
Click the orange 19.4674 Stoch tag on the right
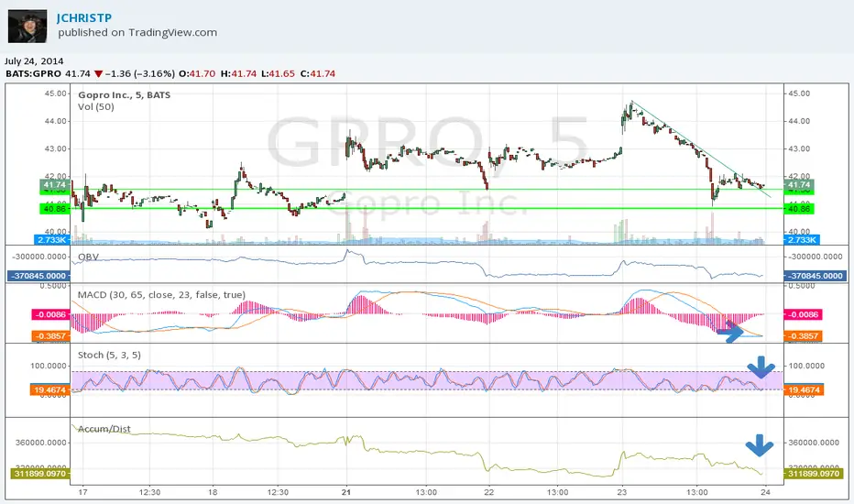point(804,389)
